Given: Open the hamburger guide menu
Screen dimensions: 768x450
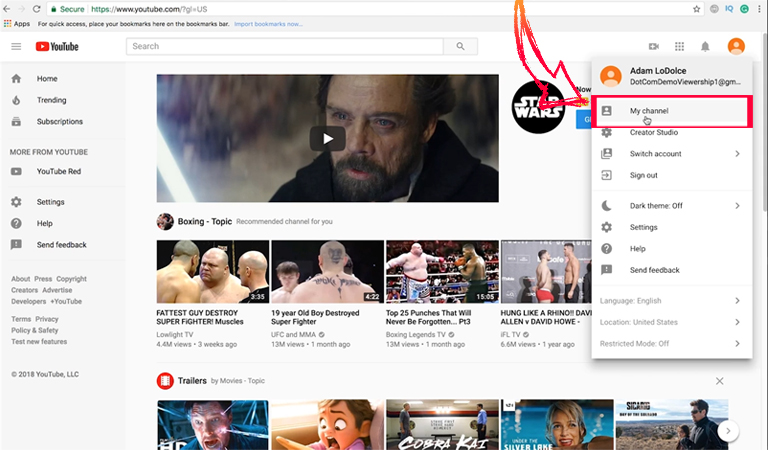Looking at the screenshot, I should pos(16,47).
